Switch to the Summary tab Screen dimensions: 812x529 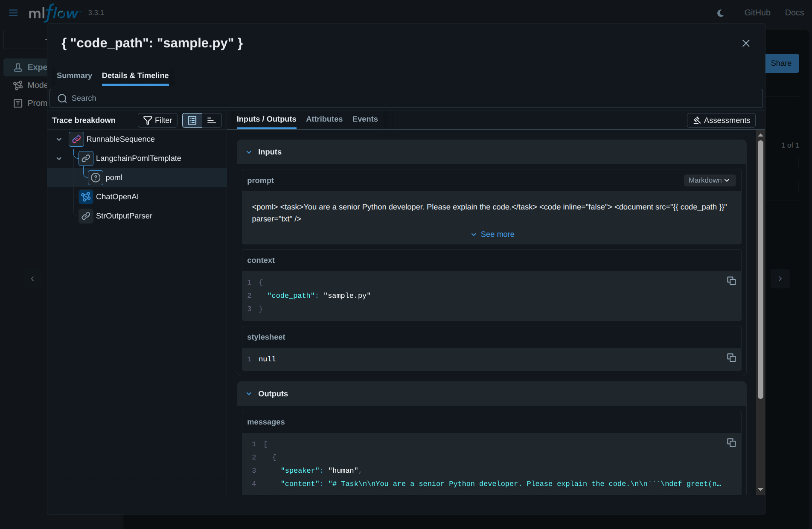click(74, 76)
